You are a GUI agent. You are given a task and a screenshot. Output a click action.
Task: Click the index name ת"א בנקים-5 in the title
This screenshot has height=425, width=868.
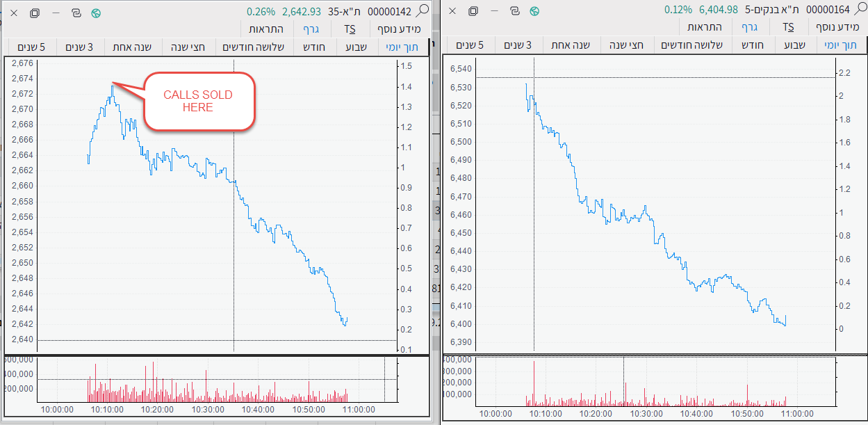click(771, 10)
